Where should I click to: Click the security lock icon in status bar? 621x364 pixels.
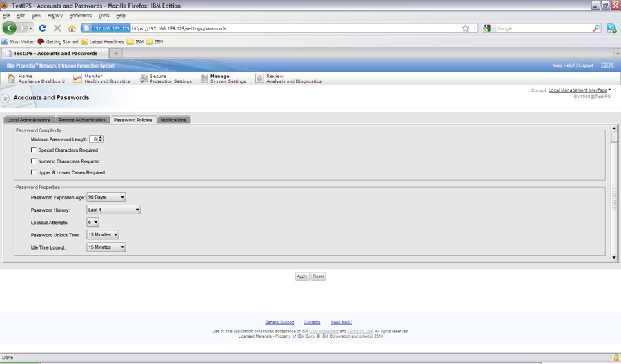(x=616, y=357)
